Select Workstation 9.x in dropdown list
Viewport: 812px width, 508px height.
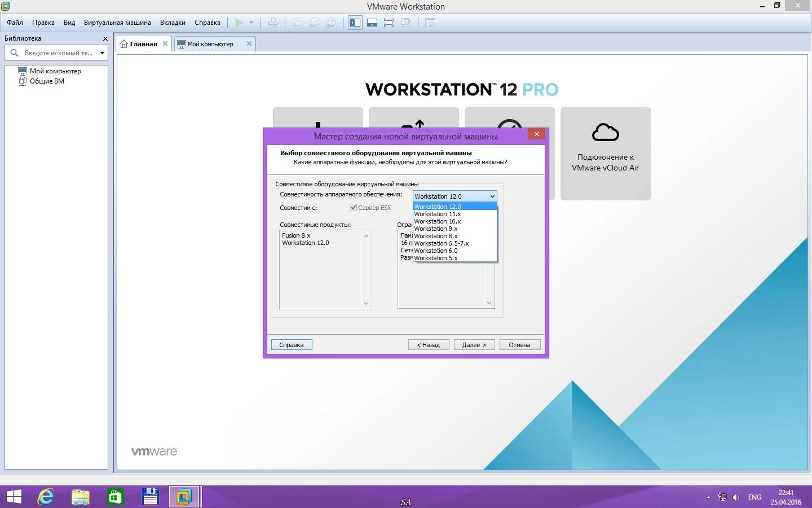tap(454, 229)
